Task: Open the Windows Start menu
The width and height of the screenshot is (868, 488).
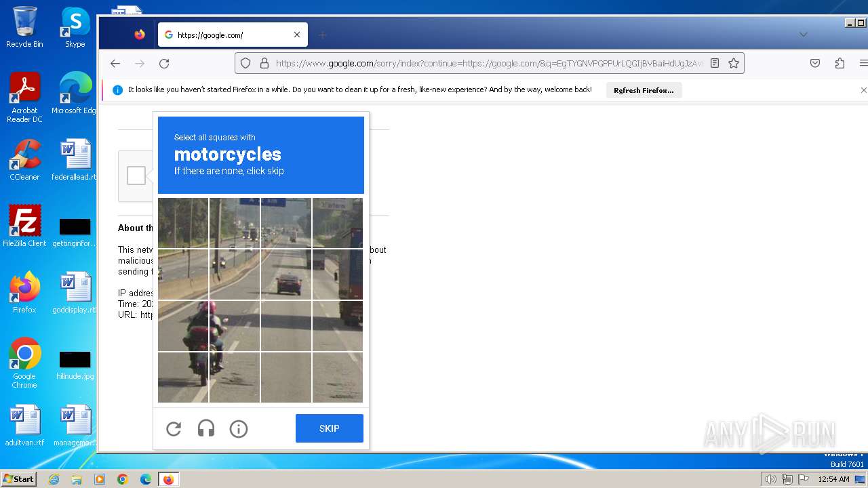Action: 18,479
